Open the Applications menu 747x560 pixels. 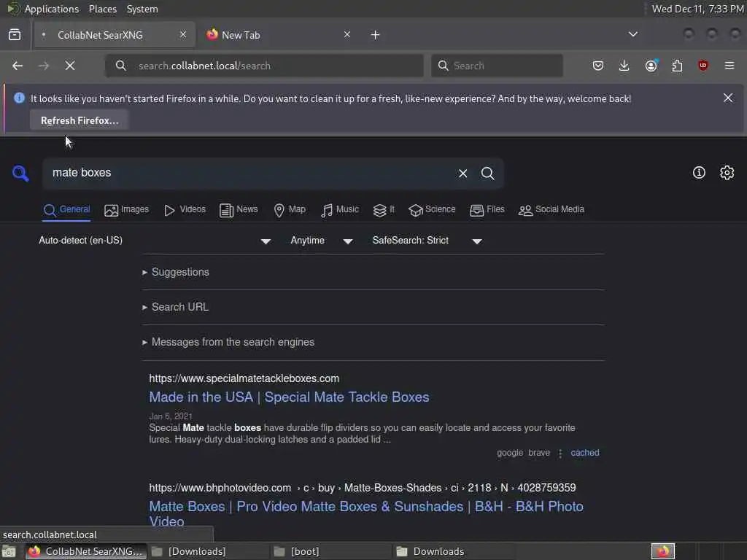[52, 9]
